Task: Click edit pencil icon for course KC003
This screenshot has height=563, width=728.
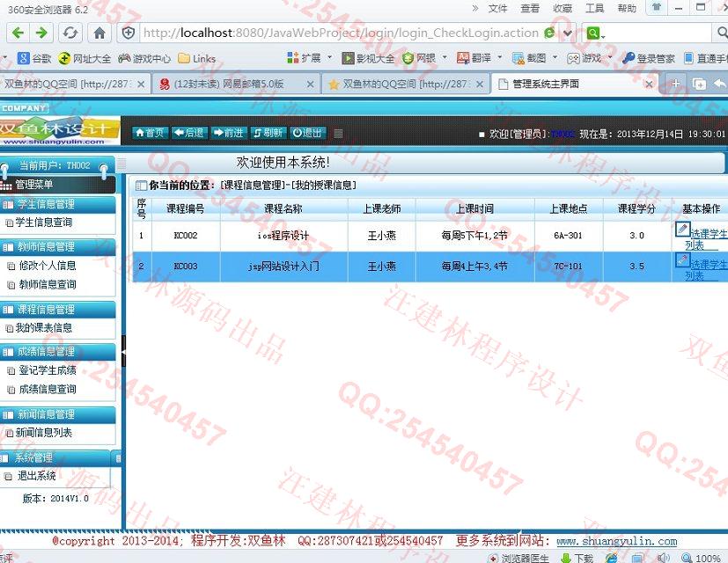Action: pos(682,260)
